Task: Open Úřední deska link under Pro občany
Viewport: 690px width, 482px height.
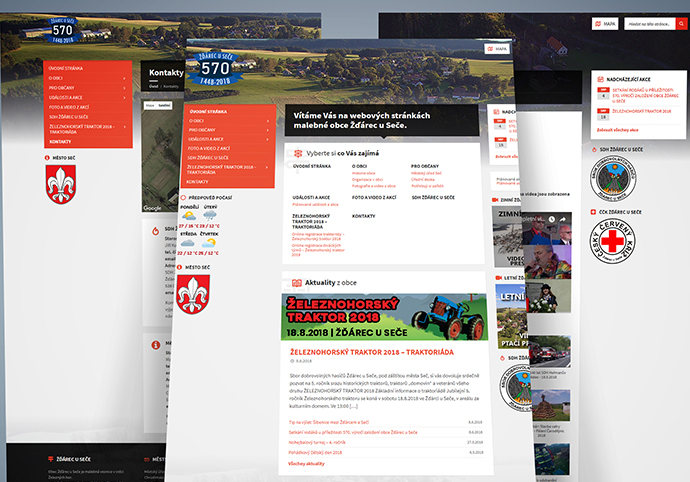Action: pos(423,180)
